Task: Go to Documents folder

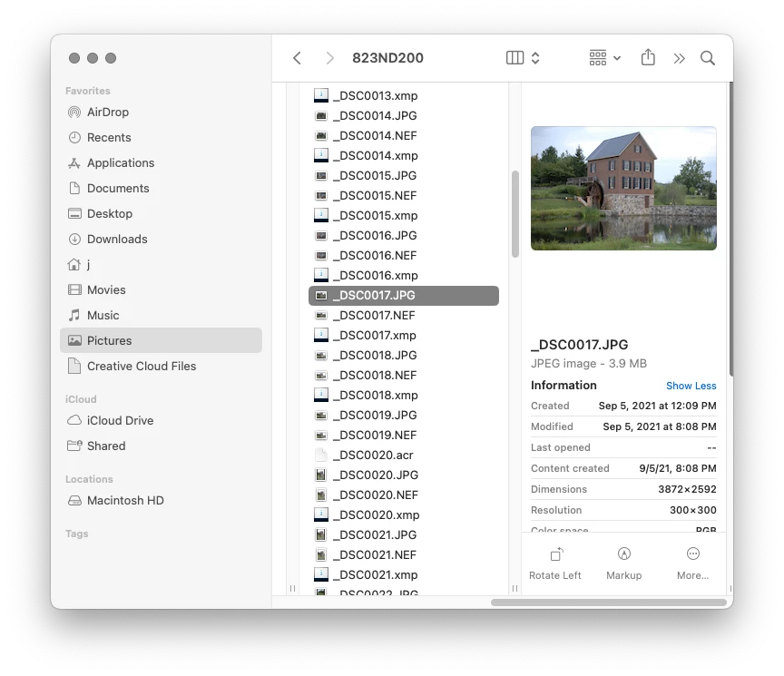Action: pyautogui.click(x=161, y=189)
